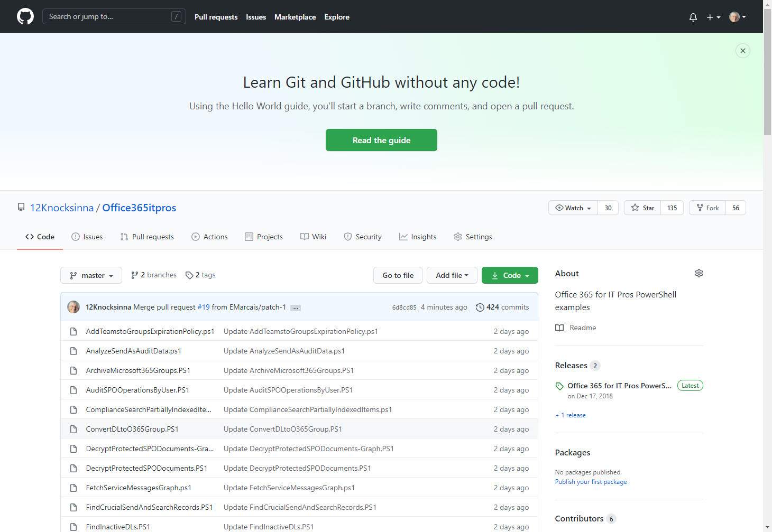
Task: Open the plus create-new menu
Action: click(x=713, y=17)
